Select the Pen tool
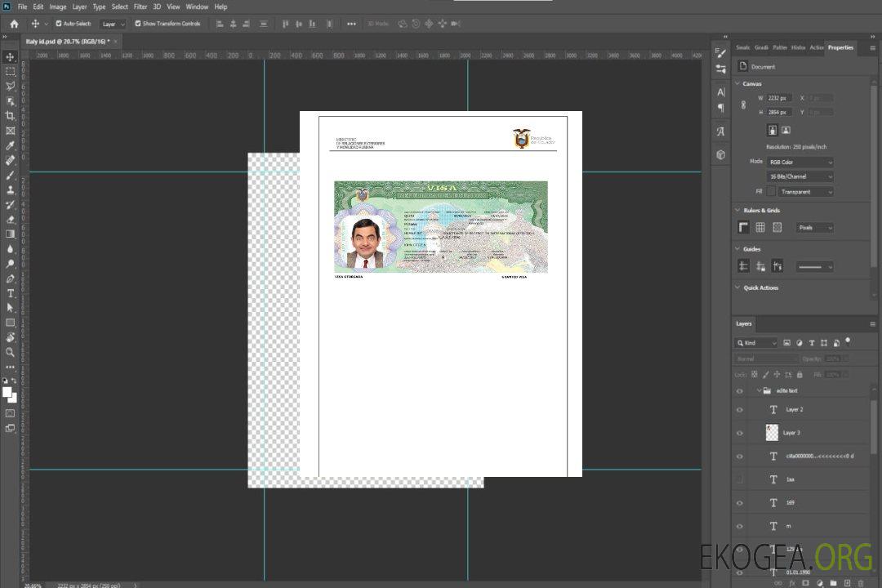 [x=10, y=278]
